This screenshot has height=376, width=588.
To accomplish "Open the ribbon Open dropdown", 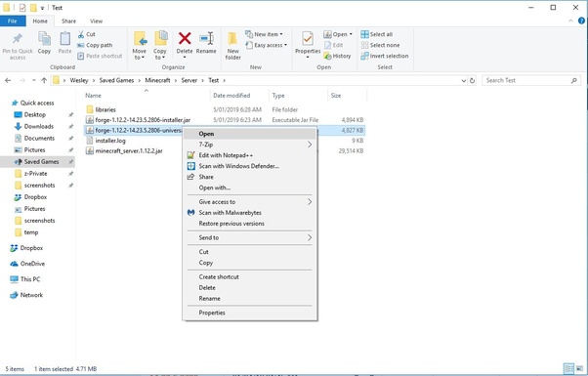I will click(x=338, y=34).
